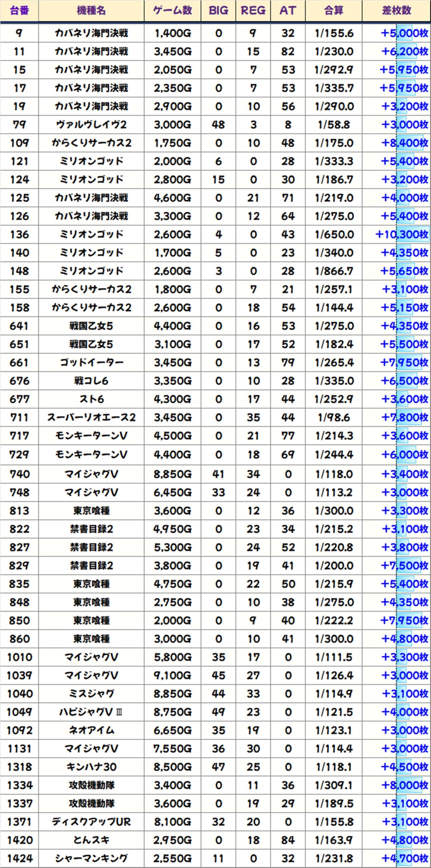Select the とんスキ machine name

[x=91, y=840]
